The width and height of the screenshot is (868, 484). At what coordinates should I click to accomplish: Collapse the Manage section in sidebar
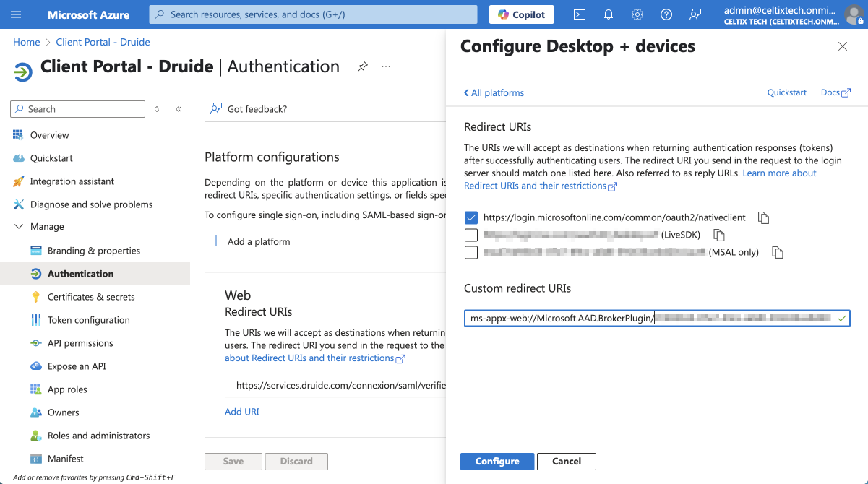click(x=18, y=227)
